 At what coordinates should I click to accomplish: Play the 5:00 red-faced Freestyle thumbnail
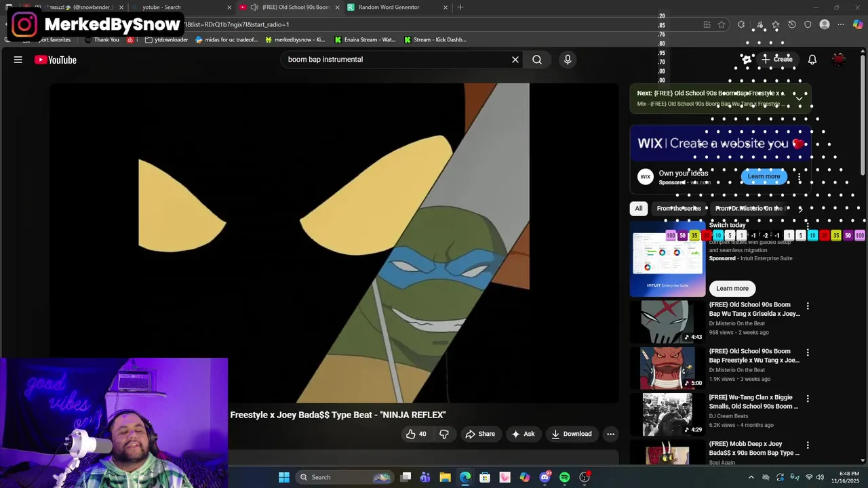tap(667, 367)
